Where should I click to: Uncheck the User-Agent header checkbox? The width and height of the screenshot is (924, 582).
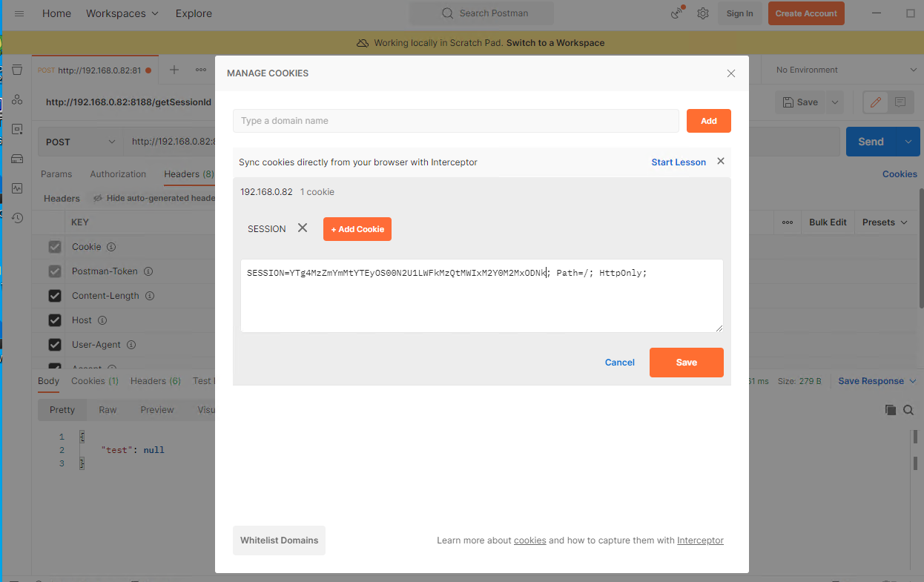click(x=54, y=345)
